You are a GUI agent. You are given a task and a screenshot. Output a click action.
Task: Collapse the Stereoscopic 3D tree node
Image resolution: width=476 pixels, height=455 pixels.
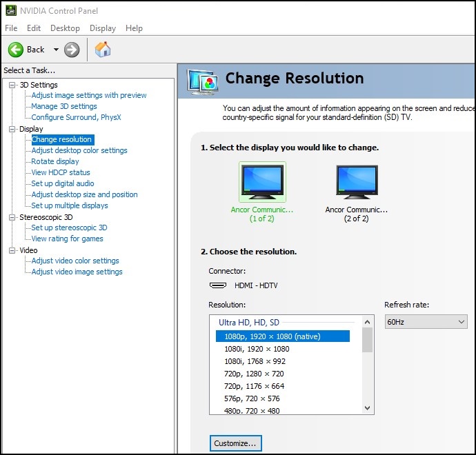coord(12,217)
